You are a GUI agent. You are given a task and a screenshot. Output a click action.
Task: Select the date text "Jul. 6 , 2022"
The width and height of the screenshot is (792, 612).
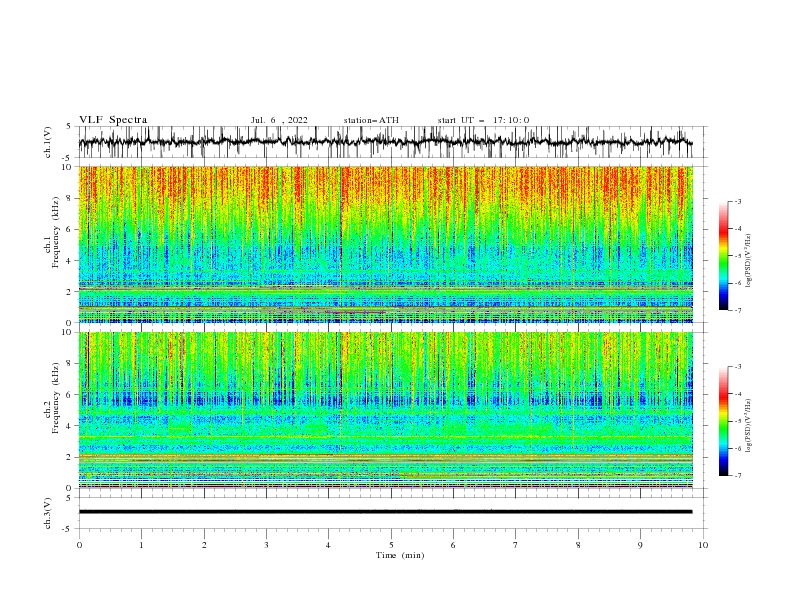point(279,120)
